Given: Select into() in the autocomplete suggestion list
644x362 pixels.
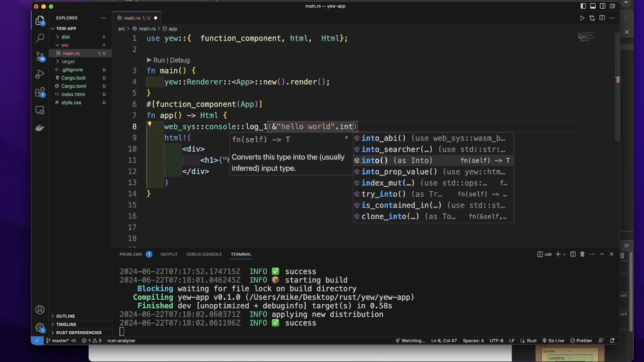Looking at the screenshot, I should coord(375,161).
